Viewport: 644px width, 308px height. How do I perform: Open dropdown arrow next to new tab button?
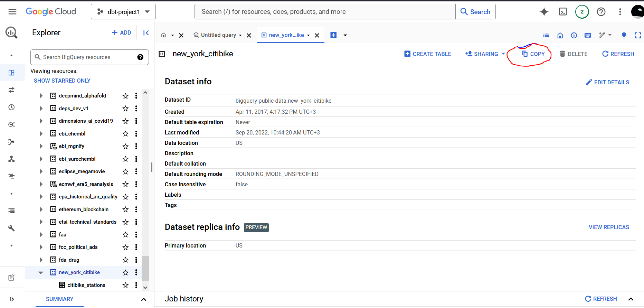[345, 35]
